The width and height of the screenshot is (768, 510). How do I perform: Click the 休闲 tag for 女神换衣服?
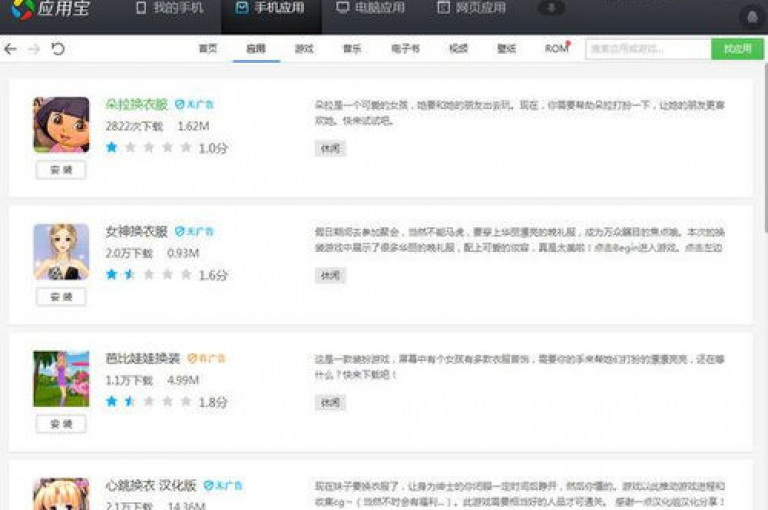pos(330,275)
